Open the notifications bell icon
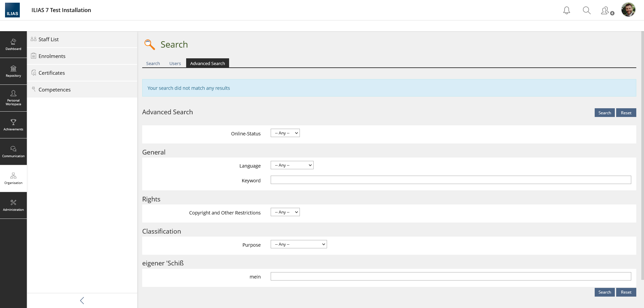The width and height of the screenshot is (644, 308). (x=567, y=10)
